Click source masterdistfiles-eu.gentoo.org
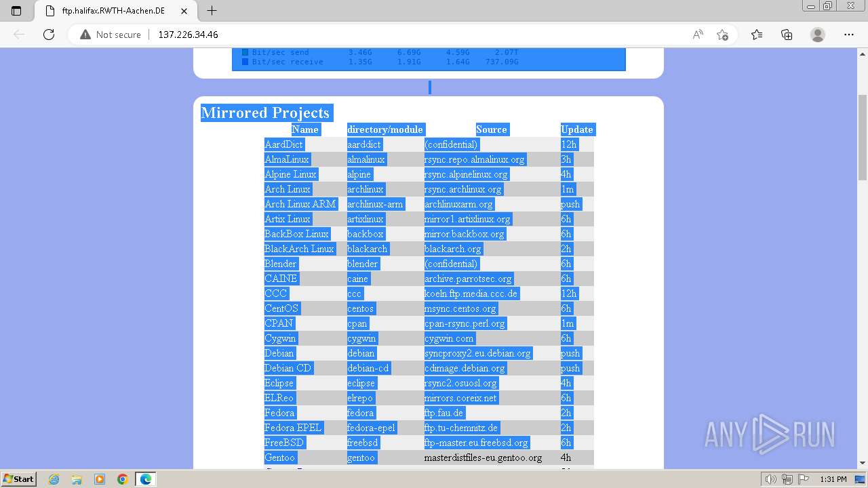The image size is (868, 488). (x=484, y=457)
